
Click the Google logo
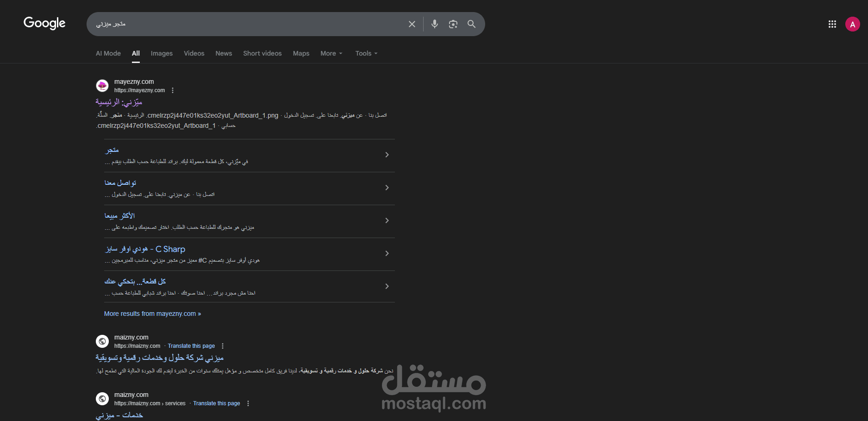coord(44,23)
